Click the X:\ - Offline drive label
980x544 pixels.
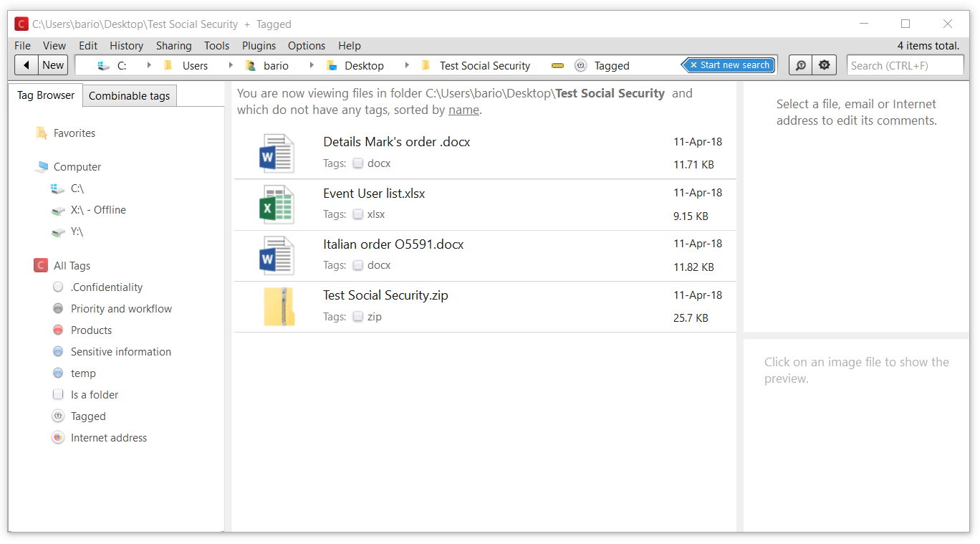98,210
